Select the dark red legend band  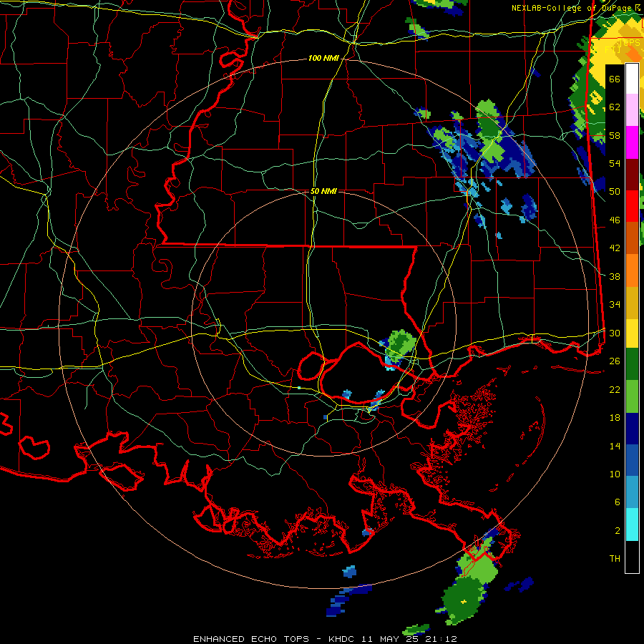(x=632, y=175)
